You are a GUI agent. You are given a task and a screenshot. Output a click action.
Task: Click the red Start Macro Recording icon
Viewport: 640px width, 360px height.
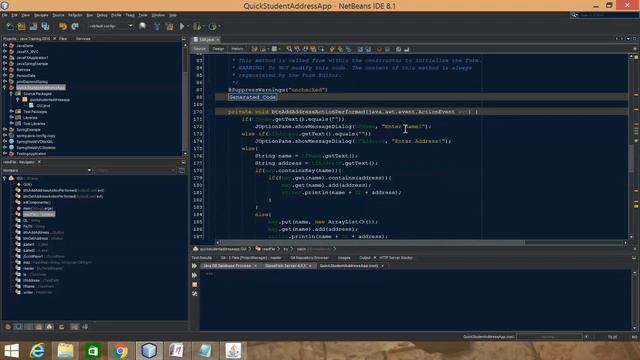(379, 49)
